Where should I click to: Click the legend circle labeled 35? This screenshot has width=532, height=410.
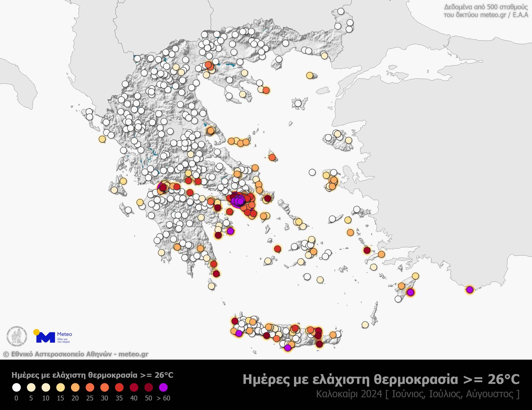pos(119,388)
